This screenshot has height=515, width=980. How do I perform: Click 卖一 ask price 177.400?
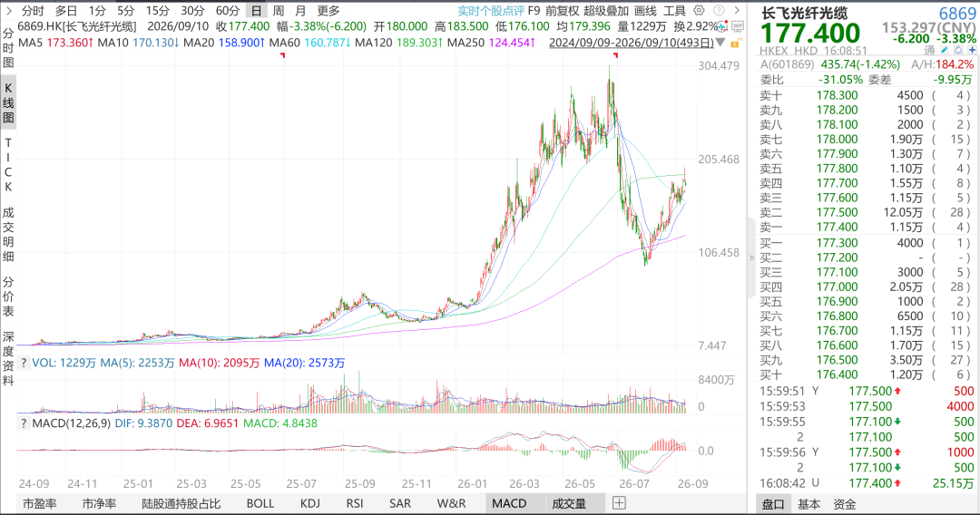[x=837, y=228]
